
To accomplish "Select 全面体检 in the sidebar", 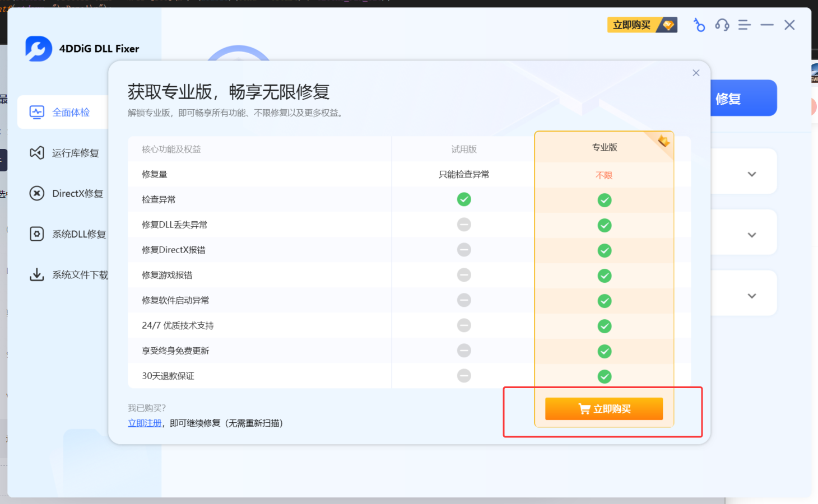I will [63, 113].
